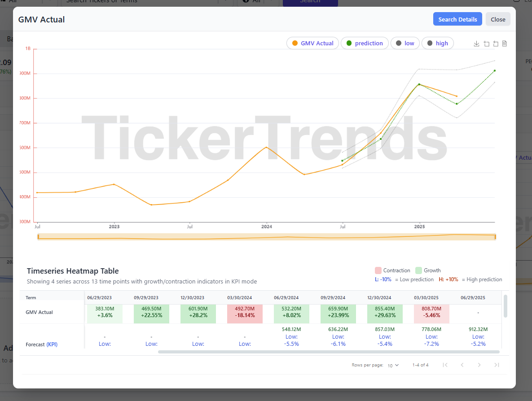Click the 1-4 of 4 pagination text
The height and width of the screenshot is (401, 532).
420,365
